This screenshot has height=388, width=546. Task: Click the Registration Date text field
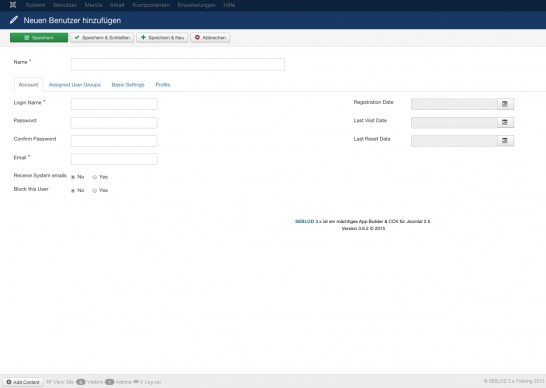(x=454, y=104)
